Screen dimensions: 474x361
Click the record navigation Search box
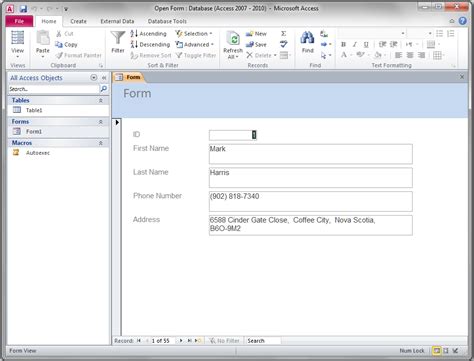pyautogui.click(x=263, y=341)
